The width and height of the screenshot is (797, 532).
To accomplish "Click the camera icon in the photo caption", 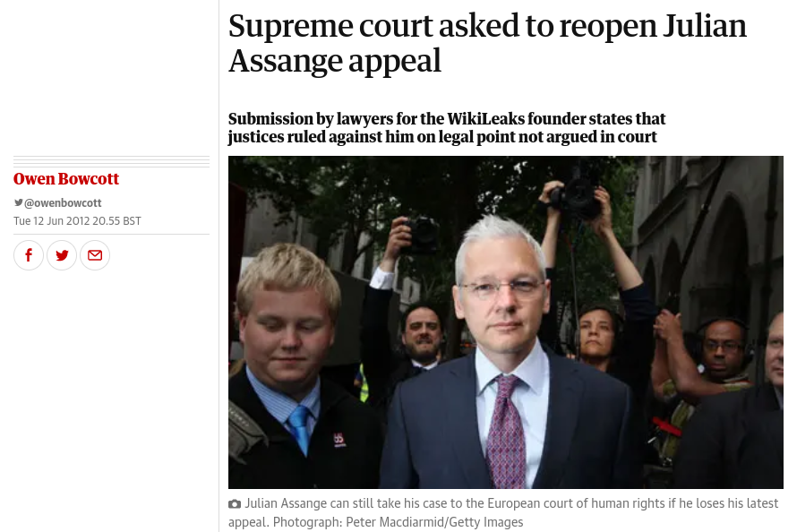I will pyautogui.click(x=235, y=504).
